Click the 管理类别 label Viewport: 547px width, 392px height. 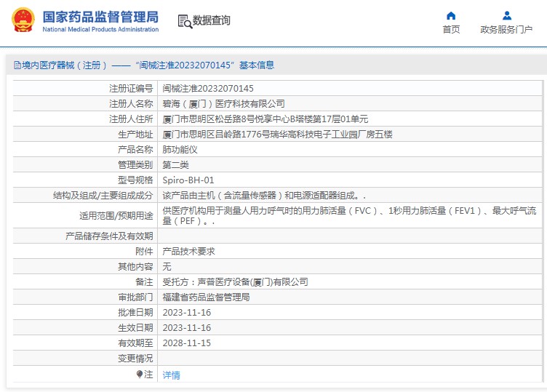135,165
